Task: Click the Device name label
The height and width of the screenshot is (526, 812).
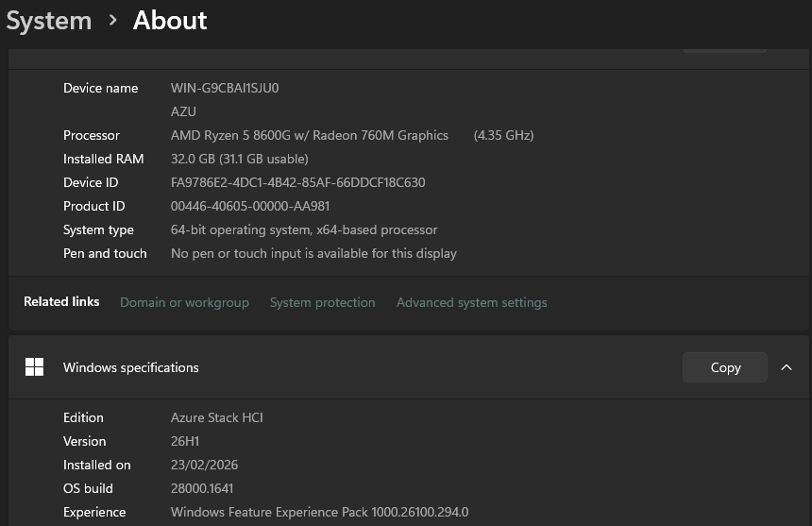Action: coord(100,88)
